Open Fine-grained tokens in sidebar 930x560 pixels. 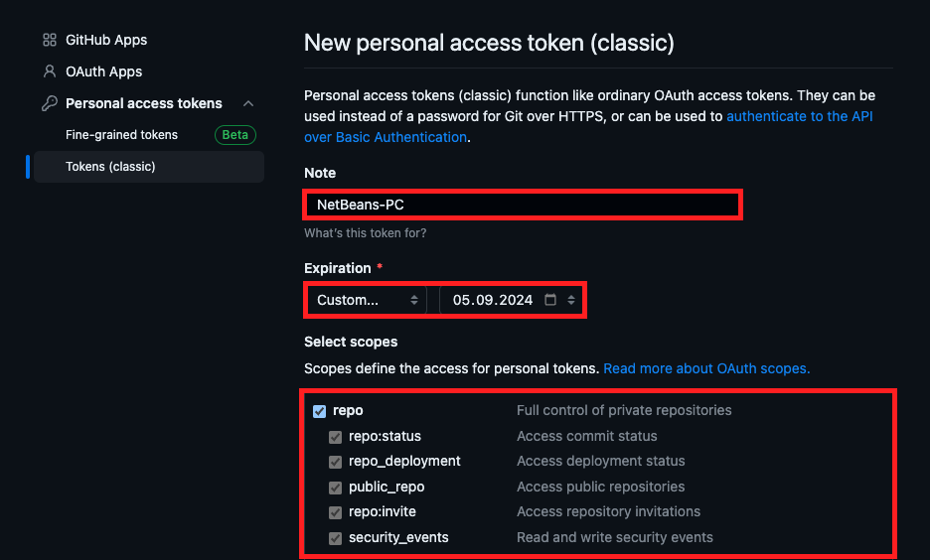click(x=121, y=135)
